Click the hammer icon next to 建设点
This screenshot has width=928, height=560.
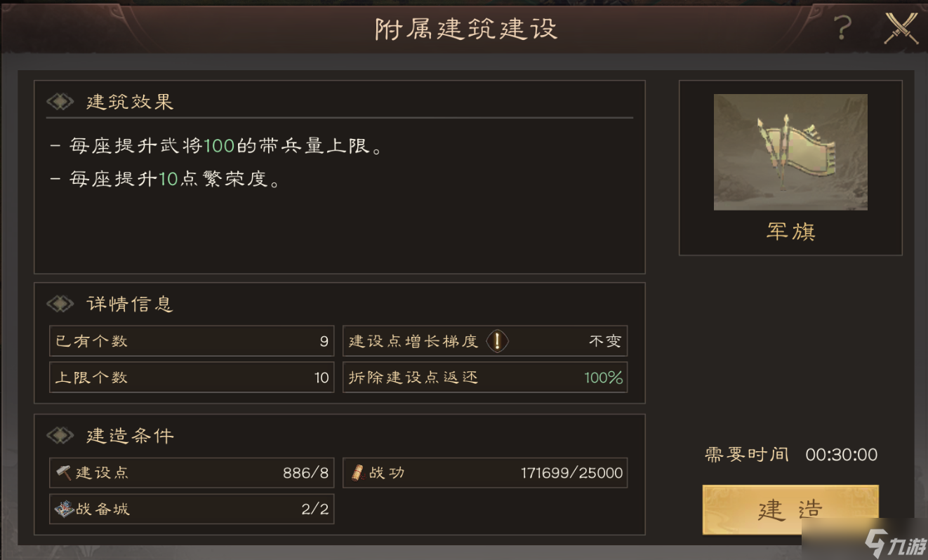pyautogui.click(x=64, y=473)
